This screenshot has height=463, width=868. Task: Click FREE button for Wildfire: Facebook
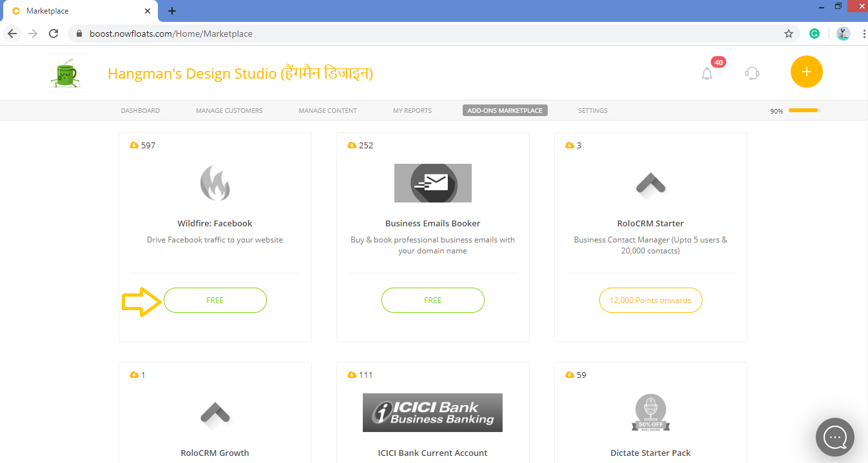tap(215, 300)
